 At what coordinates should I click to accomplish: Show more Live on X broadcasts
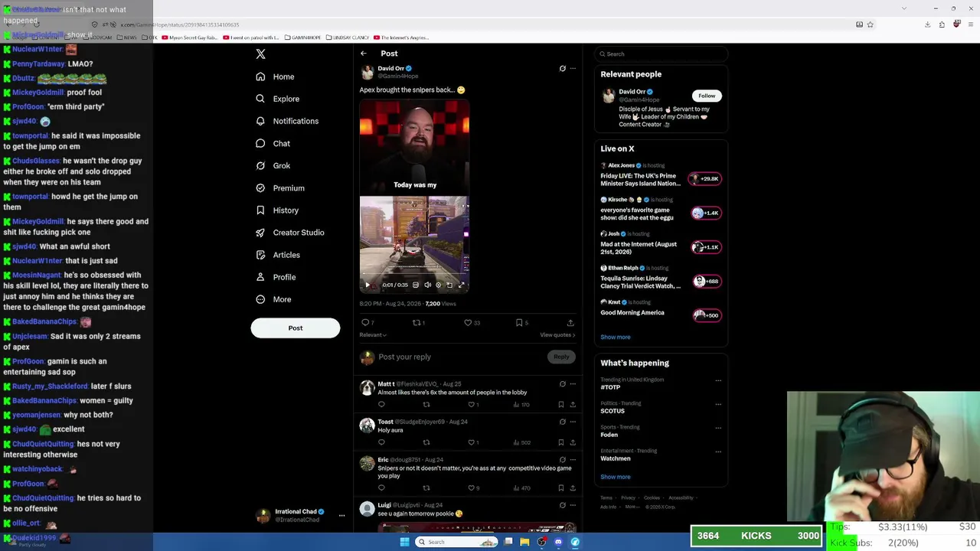pyautogui.click(x=616, y=337)
